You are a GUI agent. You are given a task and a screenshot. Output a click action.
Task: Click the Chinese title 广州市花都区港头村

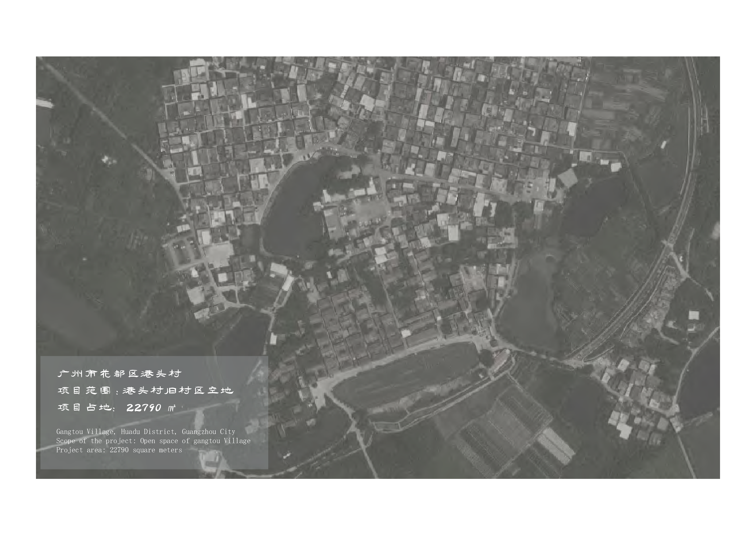[119, 374]
